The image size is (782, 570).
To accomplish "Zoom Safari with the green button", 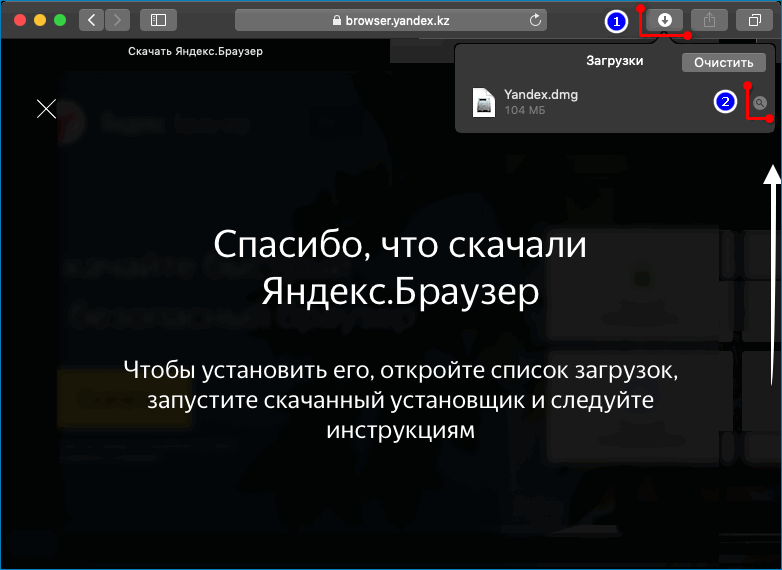I will [60, 20].
